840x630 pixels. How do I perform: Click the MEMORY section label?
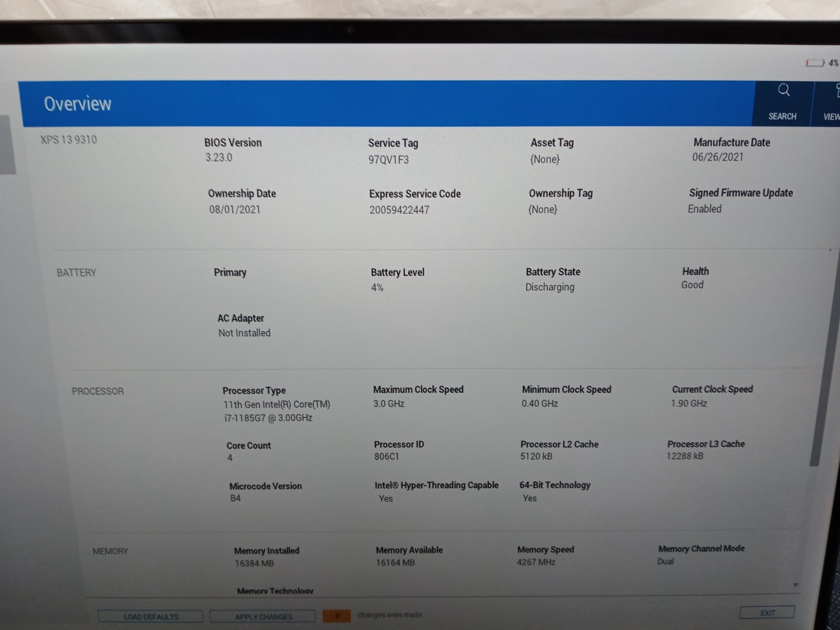(x=110, y=551)
